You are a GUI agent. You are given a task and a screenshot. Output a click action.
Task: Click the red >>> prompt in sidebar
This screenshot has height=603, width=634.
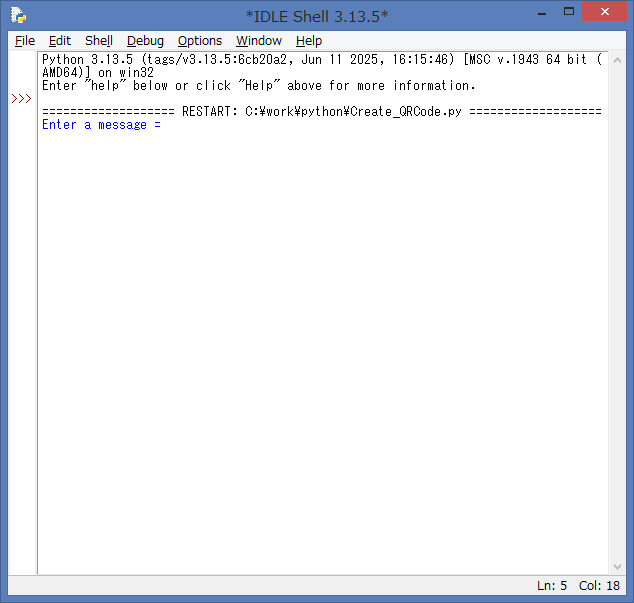[21, 99]
